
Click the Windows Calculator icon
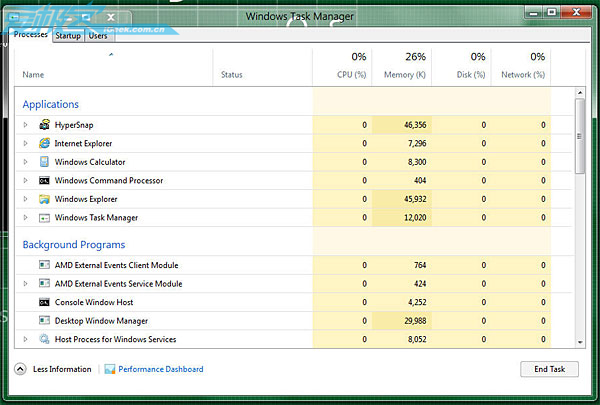click(x=44, y=162)
